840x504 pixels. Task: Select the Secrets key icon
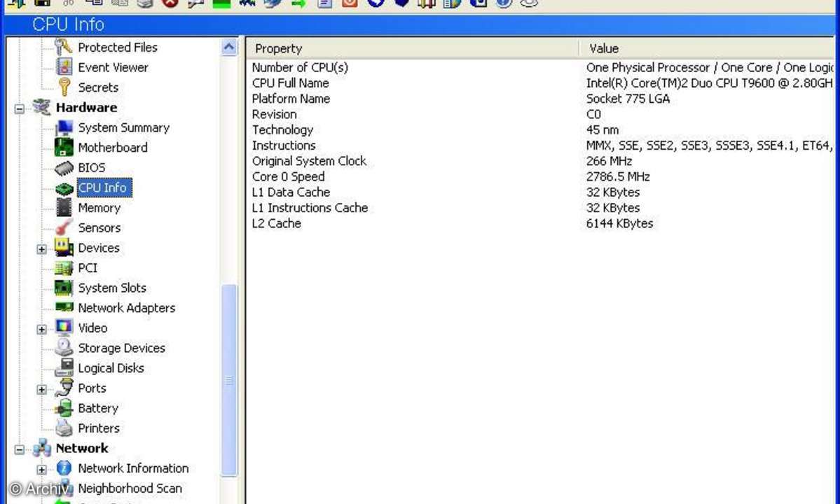click(64, 87)
